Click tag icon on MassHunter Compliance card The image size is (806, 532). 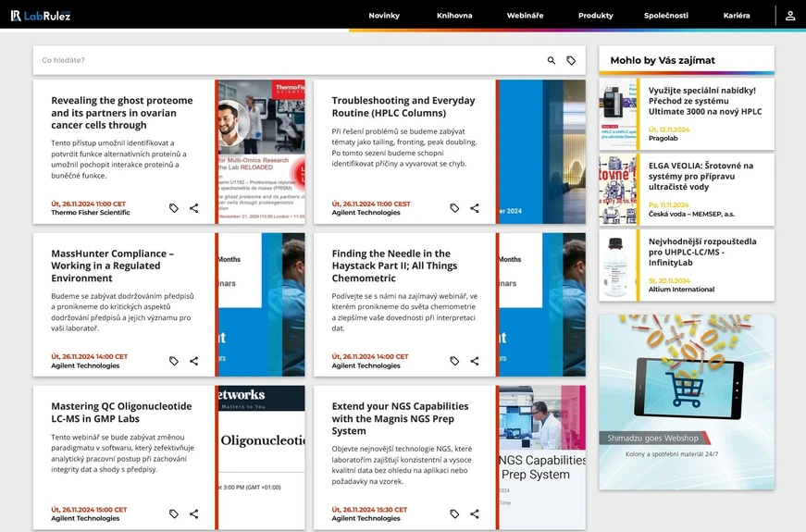pos(174,361)
